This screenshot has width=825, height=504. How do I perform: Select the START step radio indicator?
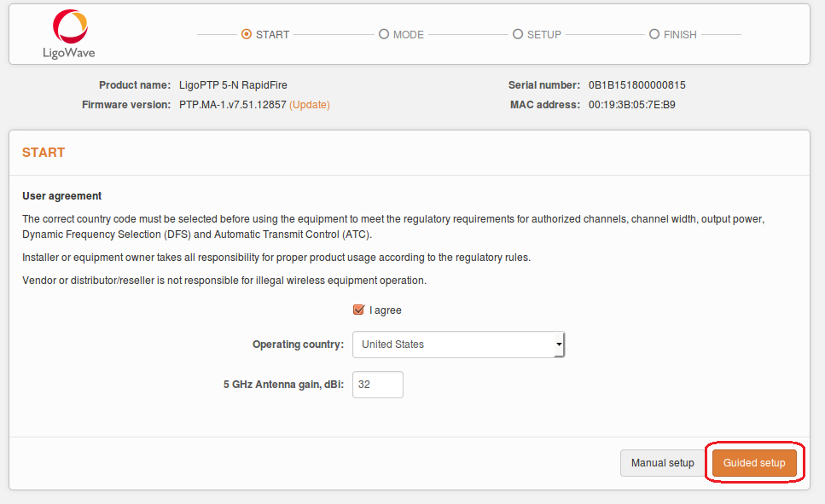pos(247,34)
